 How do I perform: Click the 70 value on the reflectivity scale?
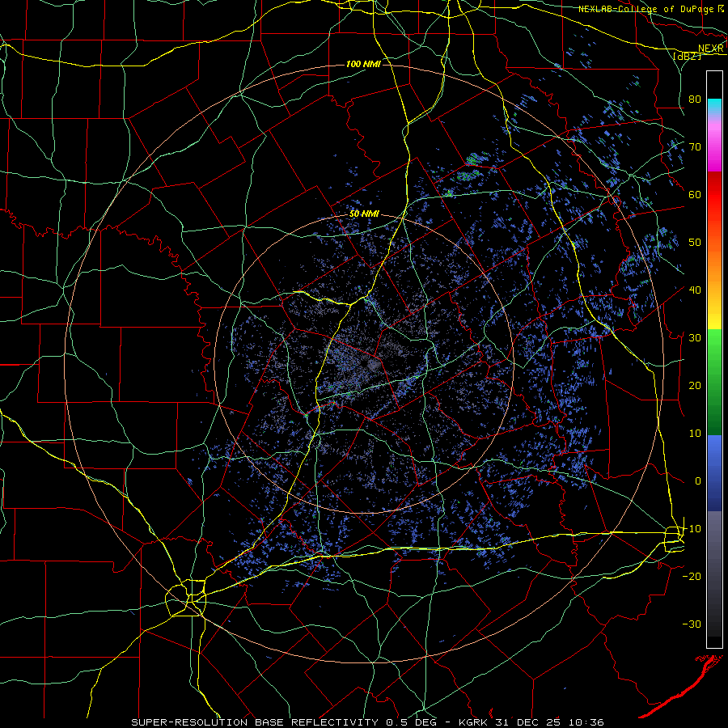[695, 147]
